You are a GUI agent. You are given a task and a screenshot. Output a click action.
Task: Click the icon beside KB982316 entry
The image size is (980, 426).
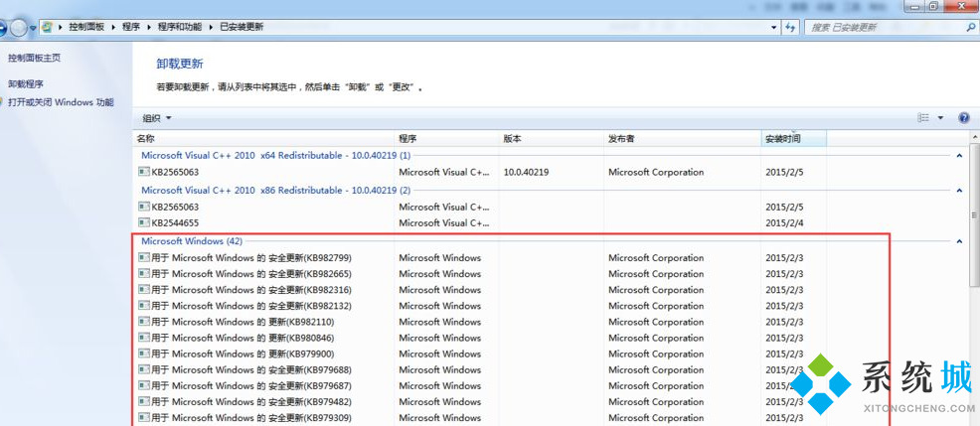click(x=144, y=289)
